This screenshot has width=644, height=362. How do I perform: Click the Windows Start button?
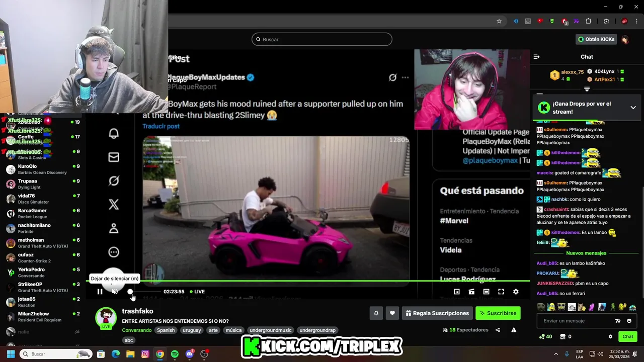pyautogui.click(x=11, y=354)
